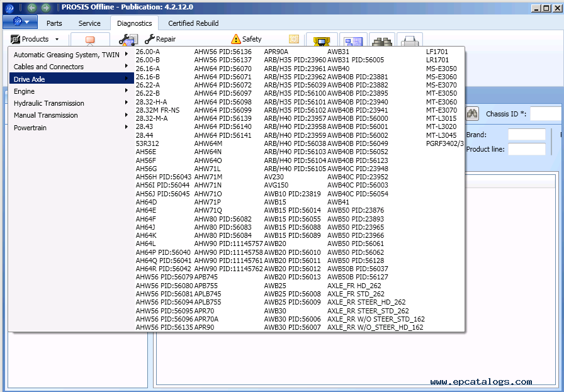Select axle model AHW71Q
The width and height of the screenshot is (564, 392).
click(x=208, y=210)
